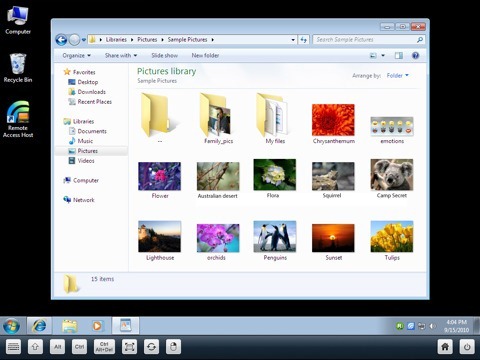Change the view with the views icon
Viewport: 480px width, 360px height.
pyautogui.click(x=373, y=56)
